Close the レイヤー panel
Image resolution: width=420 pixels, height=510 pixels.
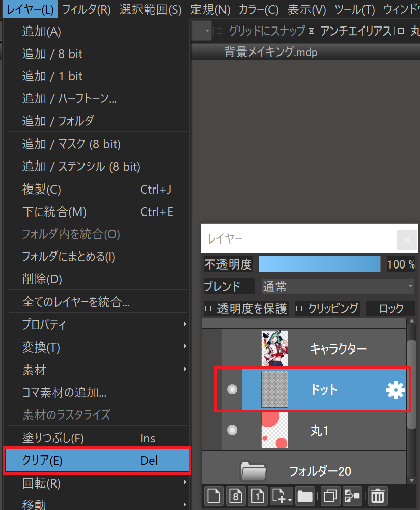coord(407,240)
